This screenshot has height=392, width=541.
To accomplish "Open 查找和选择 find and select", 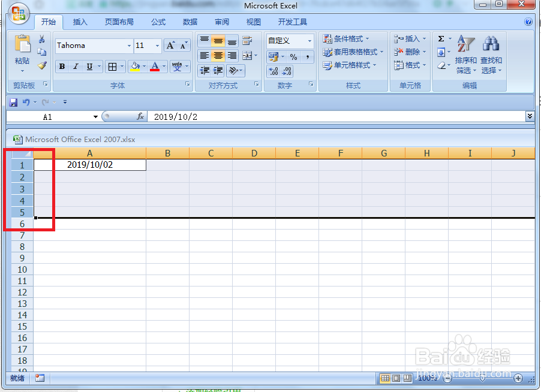I will coord(491,55).
